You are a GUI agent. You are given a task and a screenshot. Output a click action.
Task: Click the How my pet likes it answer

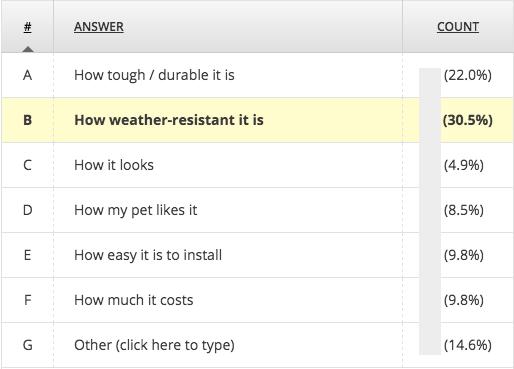coord(135,210)
